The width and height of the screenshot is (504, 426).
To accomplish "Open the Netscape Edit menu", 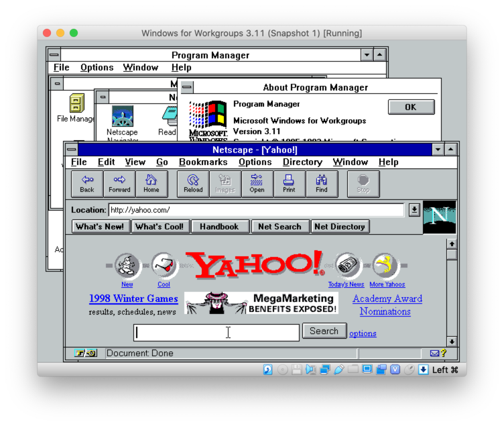I will (x=106, y=162).
